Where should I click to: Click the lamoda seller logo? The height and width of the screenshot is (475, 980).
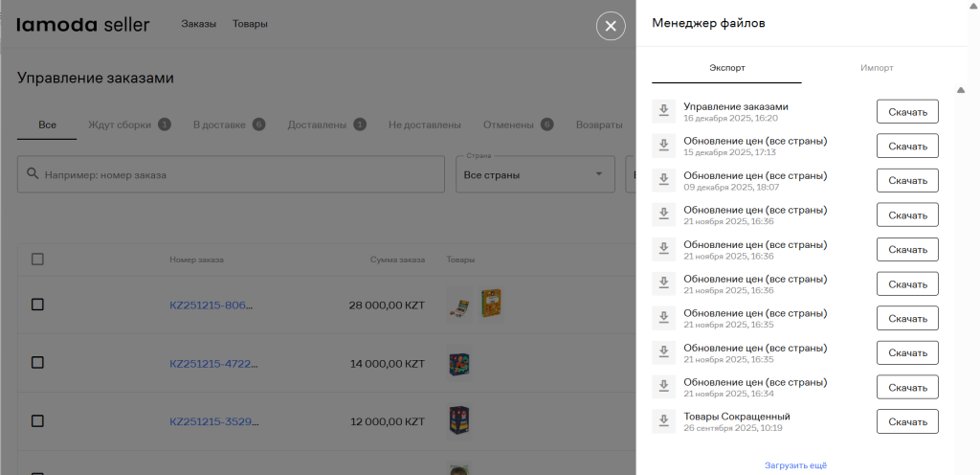(x=83, y=24)
